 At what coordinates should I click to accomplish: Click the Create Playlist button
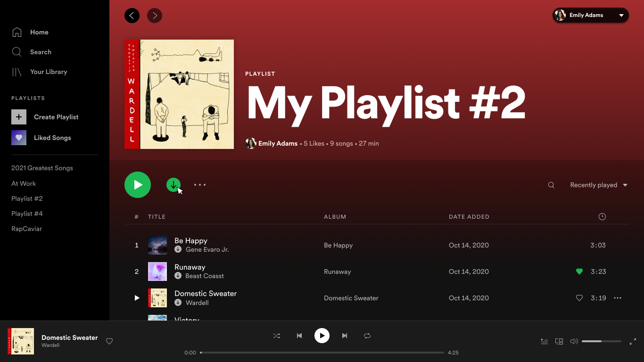[x=56, y=117]
